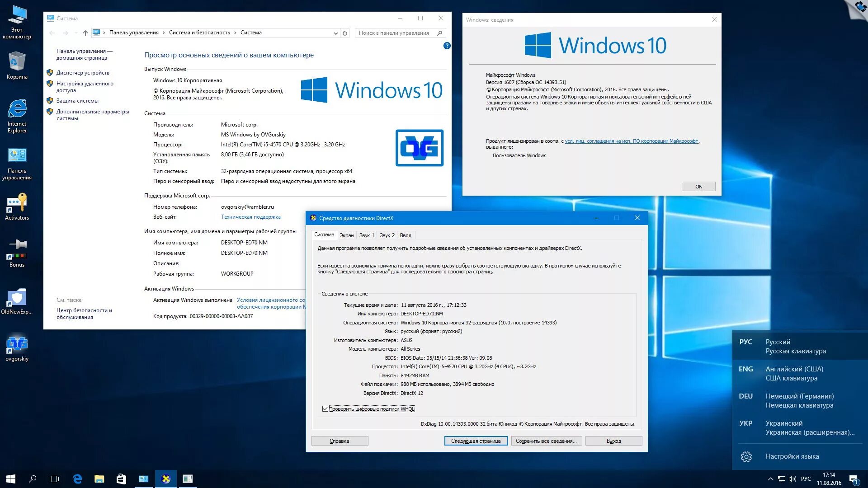Expand recent locations dropdown arrow
The height and width of the screenshot is (488, 868).
(x=76, y=33)
